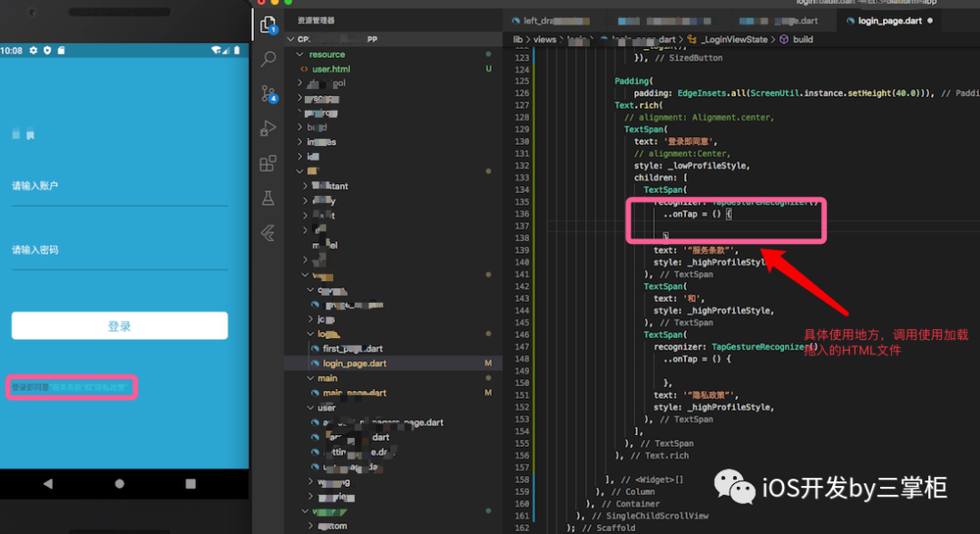
Task: Switch to the login_page.dart editor tab
Action: [x=889, y=21]
